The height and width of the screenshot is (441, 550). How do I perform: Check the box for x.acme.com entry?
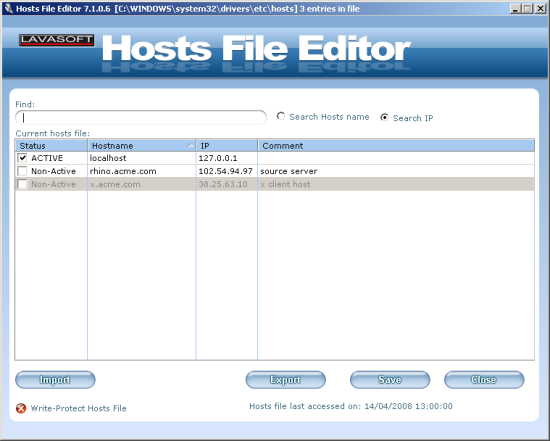(x=22, y=184)
